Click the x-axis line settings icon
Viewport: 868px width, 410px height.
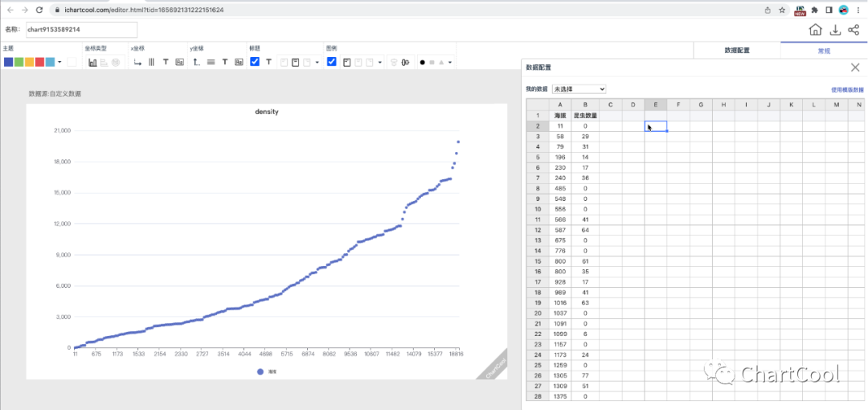(x=137, y=62)
